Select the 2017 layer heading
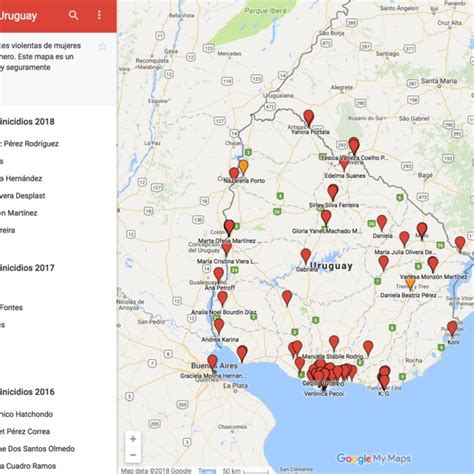 pos(27,268)
